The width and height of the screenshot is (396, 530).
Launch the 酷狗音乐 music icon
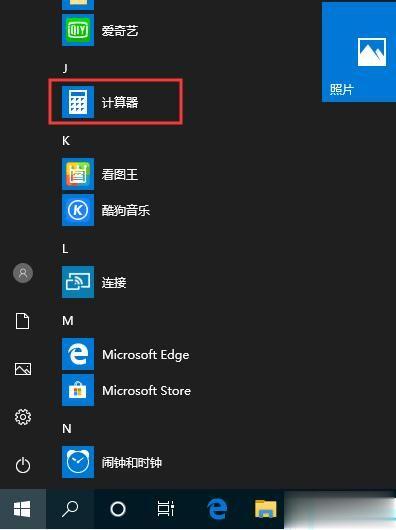pyautogui.click(x=78, y=210)
